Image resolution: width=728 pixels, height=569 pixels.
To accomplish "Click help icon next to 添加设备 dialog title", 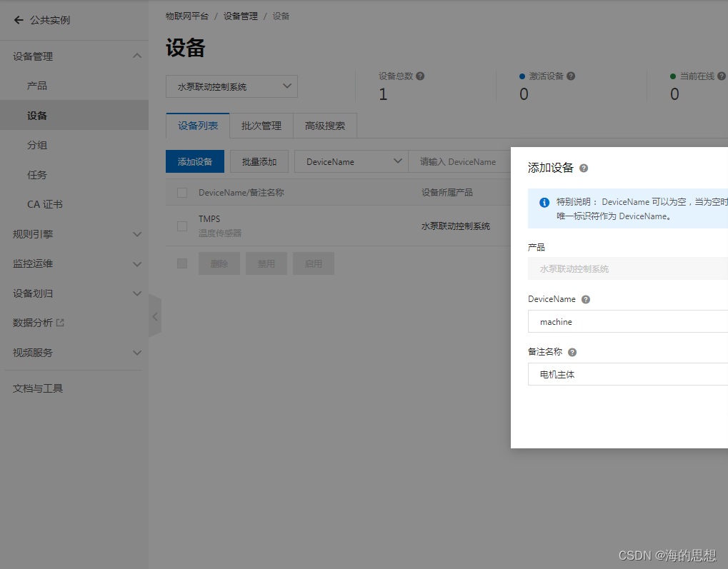I will pyautogui.click(x=584, y=168).
